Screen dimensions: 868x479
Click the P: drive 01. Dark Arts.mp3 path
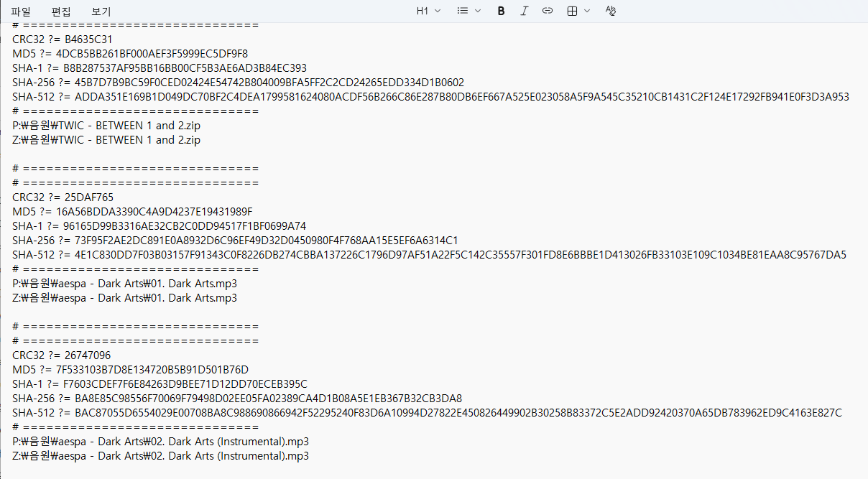pos(124,284)
